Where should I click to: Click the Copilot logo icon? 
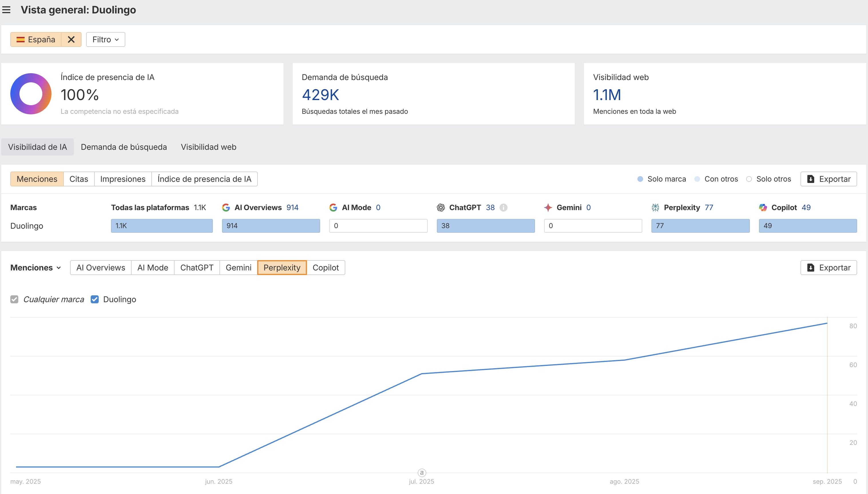pyautogui.click(x=763, y=207)
